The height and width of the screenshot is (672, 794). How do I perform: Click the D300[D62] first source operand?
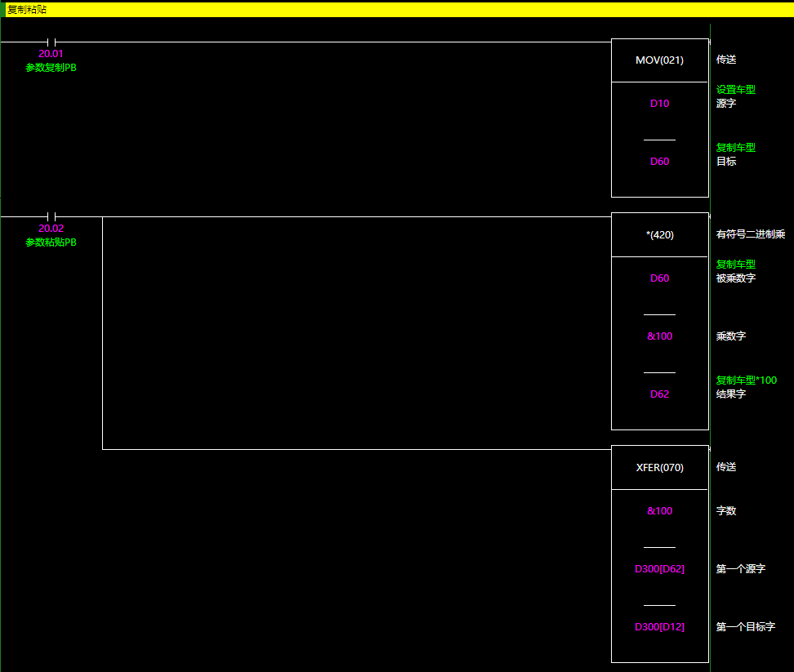tap(659, 569)
